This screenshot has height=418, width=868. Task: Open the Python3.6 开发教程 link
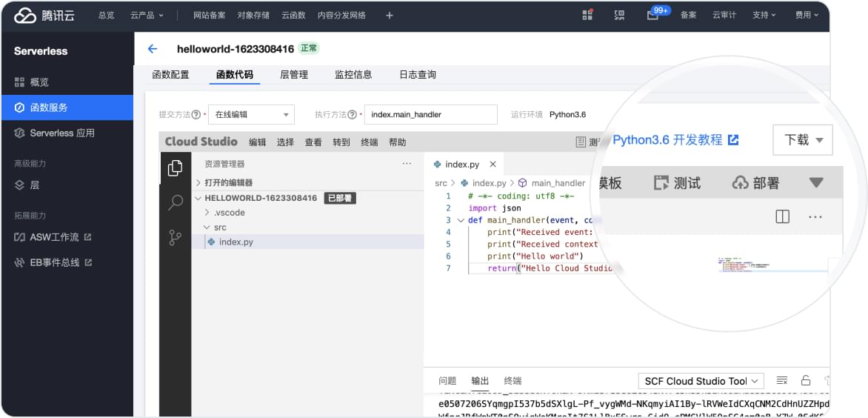click(x=675, y=140)
